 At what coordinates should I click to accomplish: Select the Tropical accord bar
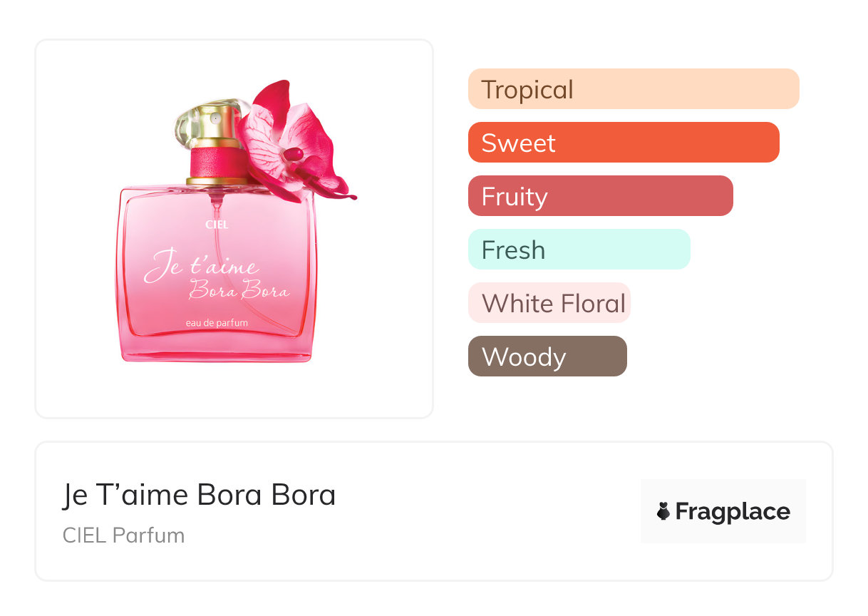point(633,89)
